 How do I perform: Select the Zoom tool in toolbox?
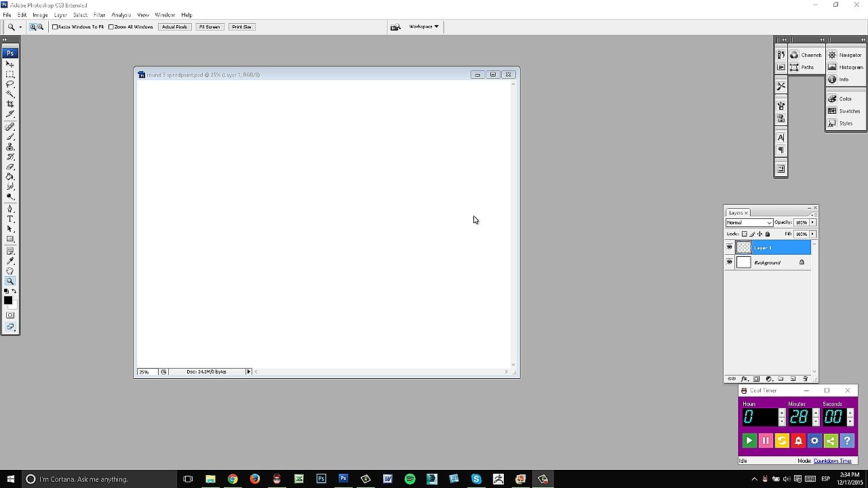pos(10,281)
